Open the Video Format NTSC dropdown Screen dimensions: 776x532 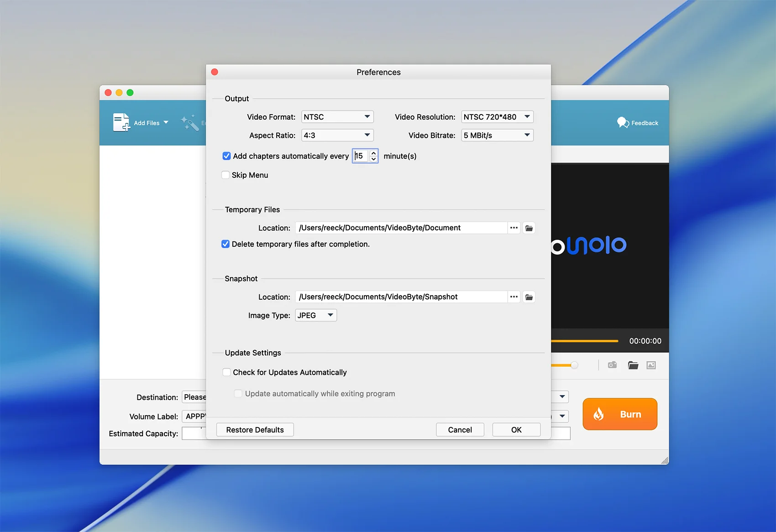[x=337, y=117]
